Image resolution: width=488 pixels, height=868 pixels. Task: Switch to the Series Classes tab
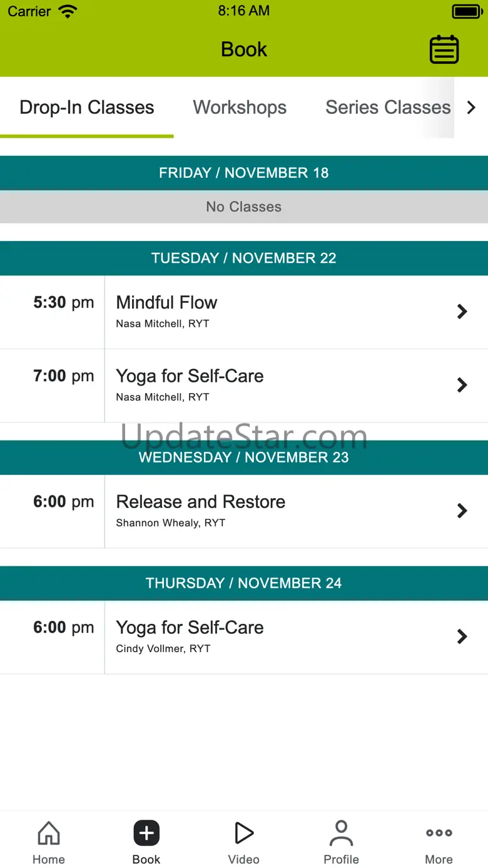(388, 108)
